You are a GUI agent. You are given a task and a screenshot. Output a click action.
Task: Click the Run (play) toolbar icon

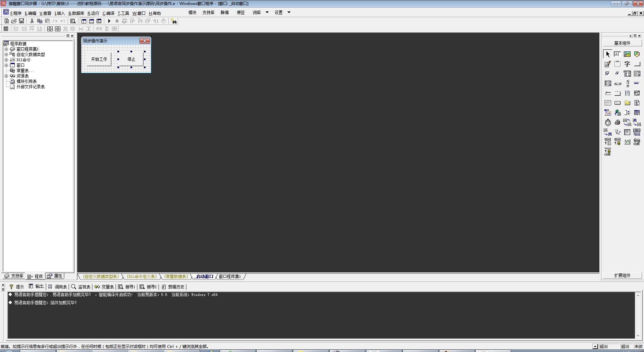(x=109, y=21)
